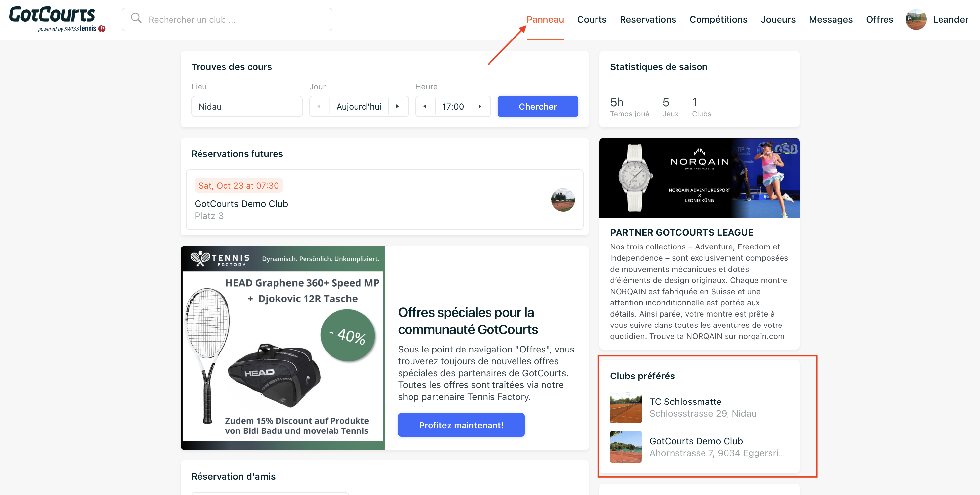Click the 5h Temps joué statistic
This screenshot has height=495, width=980.
click(x=629, y=107)
